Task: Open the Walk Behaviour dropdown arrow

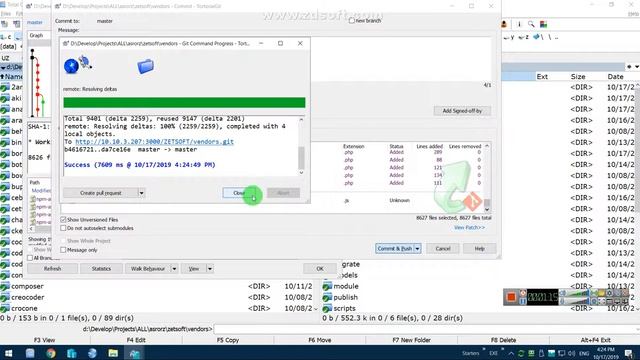Action: pyautogui.click(x=174, y=269)
